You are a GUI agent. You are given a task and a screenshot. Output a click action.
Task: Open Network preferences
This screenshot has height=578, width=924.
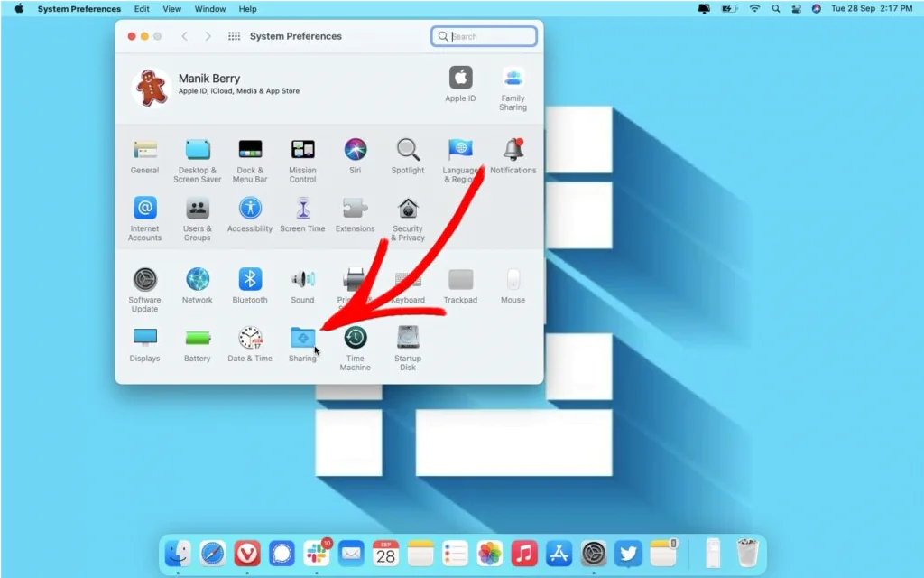[x=197, y=280]
